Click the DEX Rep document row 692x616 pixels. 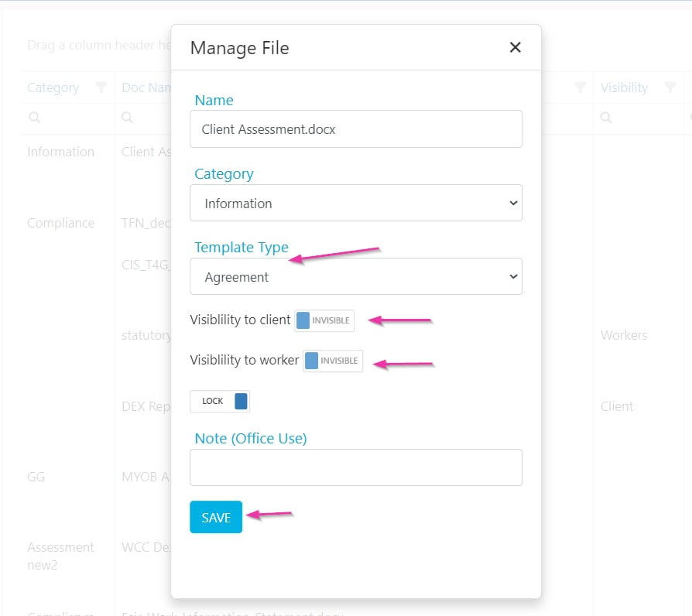tap(146, 406)
